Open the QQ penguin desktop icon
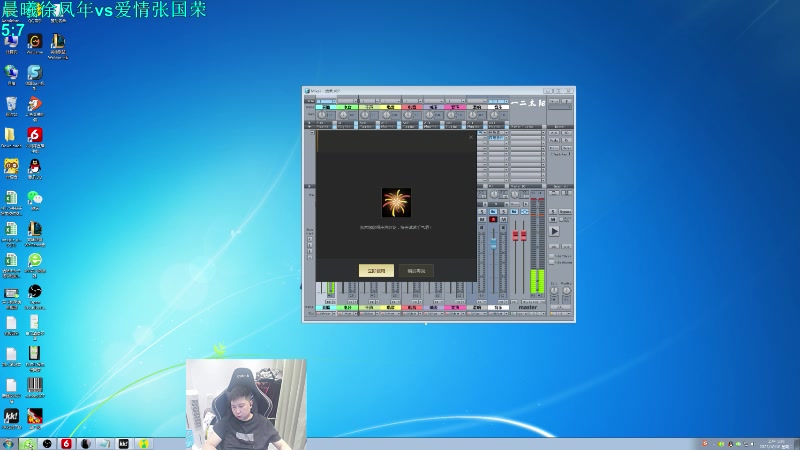Viewport: 800px width, 450px height. coord(35,167)
